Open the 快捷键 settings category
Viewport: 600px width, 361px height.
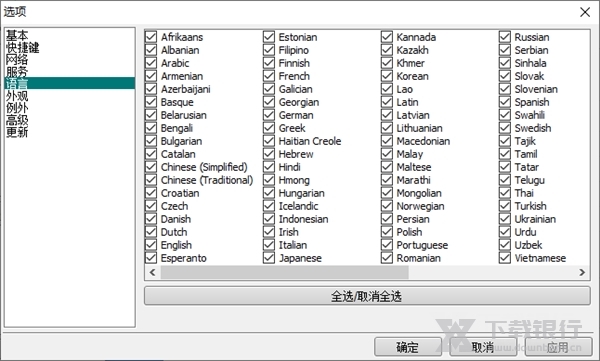[x=23, y=48]
